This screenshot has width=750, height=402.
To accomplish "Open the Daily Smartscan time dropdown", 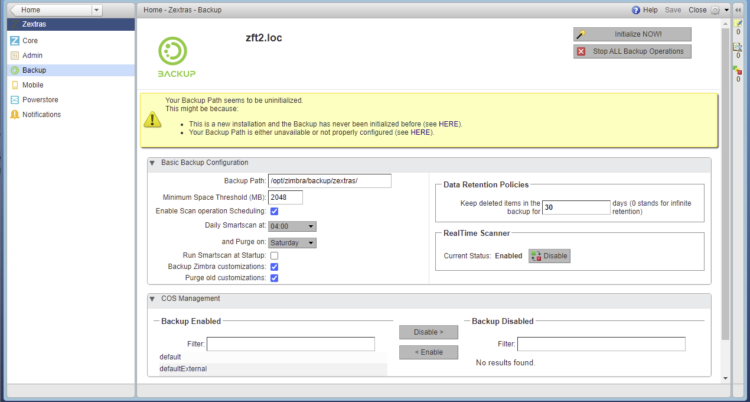I will tap(292, 226).
